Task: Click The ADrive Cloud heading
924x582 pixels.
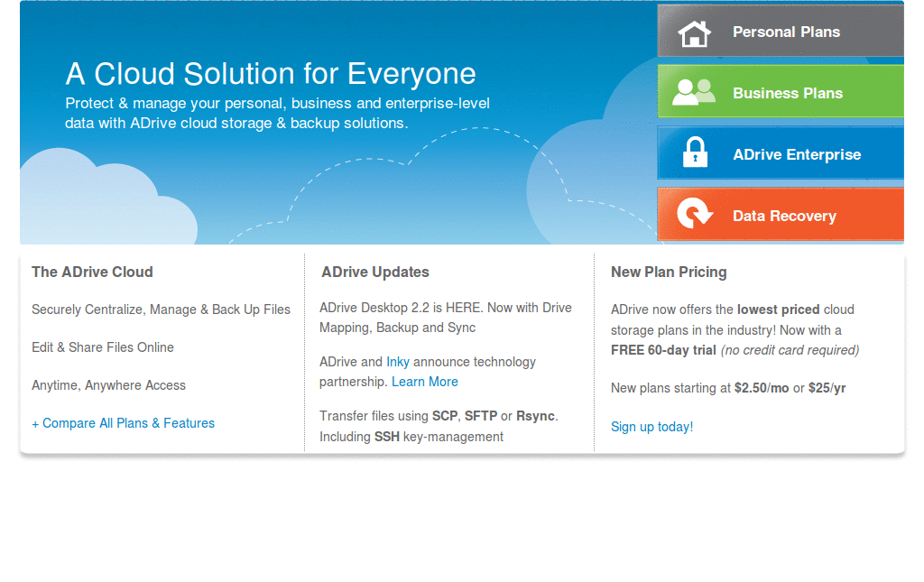Action: coord(93,273)
